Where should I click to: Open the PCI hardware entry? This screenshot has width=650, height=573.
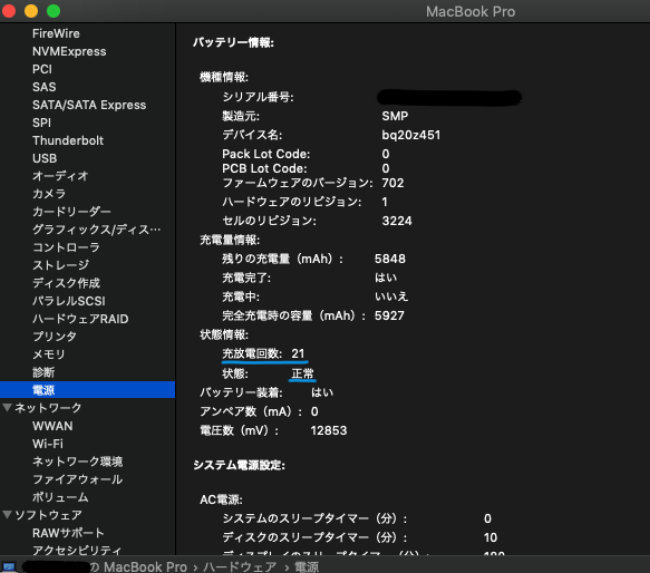(42, 69)
